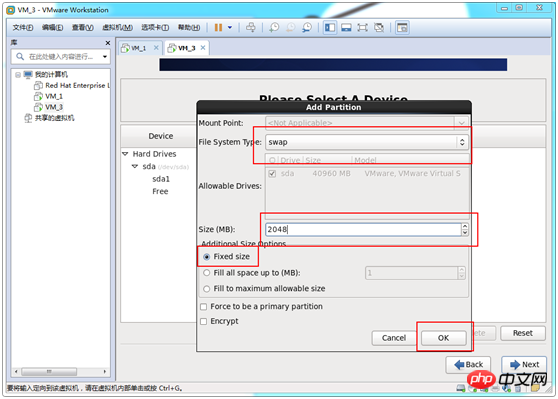Select the Fixed size radio button
Image resolution: width=558 pixels, height=399 pixels.
tap(206, 257)
